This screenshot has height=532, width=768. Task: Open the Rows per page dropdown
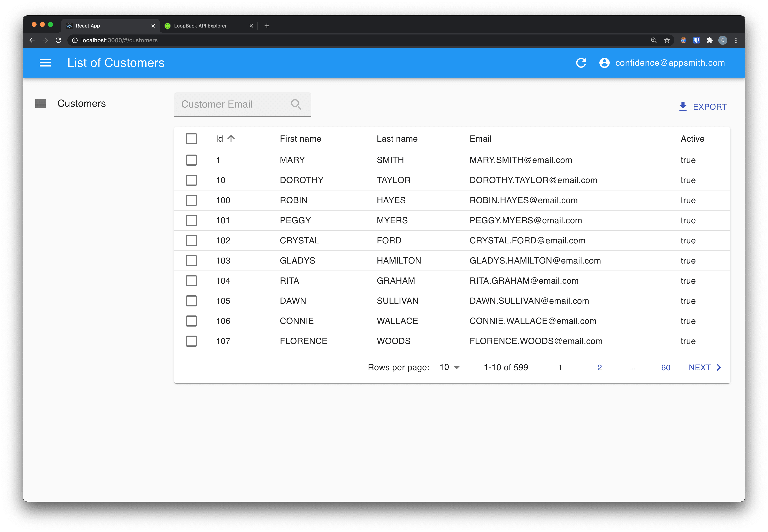(450, 367)
